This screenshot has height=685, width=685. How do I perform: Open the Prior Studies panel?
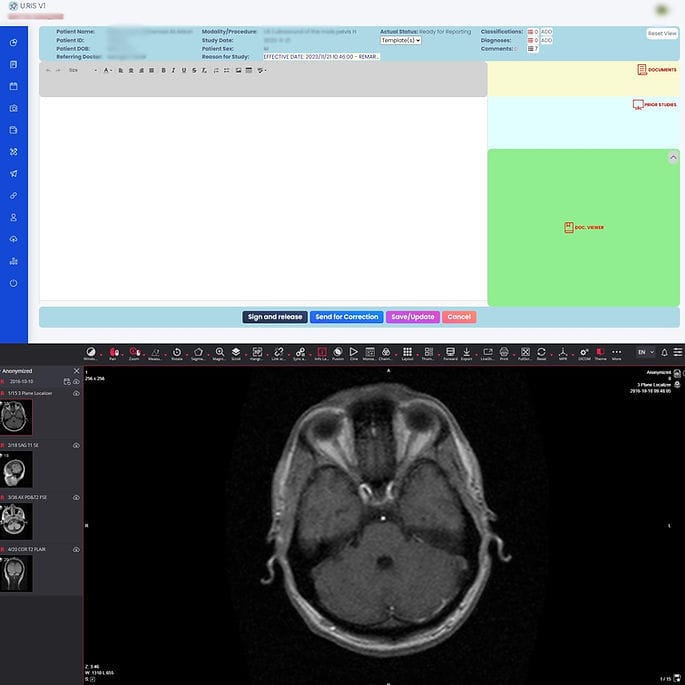(x=638, y=105)
